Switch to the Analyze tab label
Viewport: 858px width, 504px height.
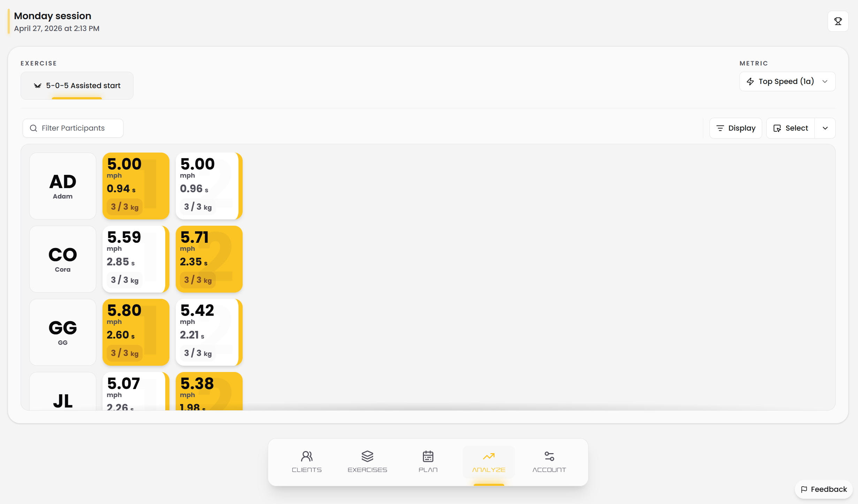[x=488, y=470]
